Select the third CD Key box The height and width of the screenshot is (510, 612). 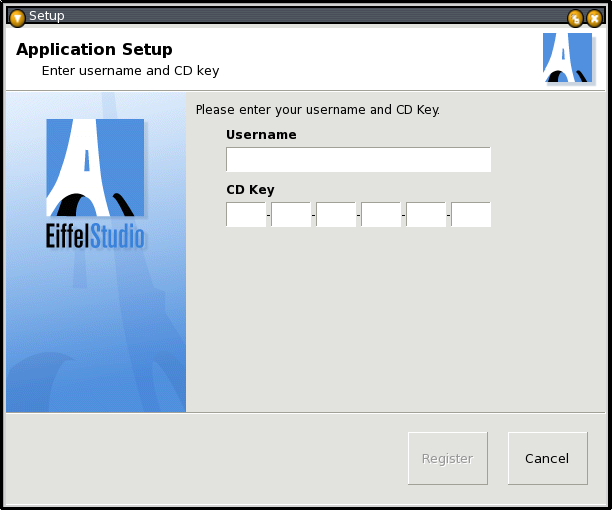[336, 214]
